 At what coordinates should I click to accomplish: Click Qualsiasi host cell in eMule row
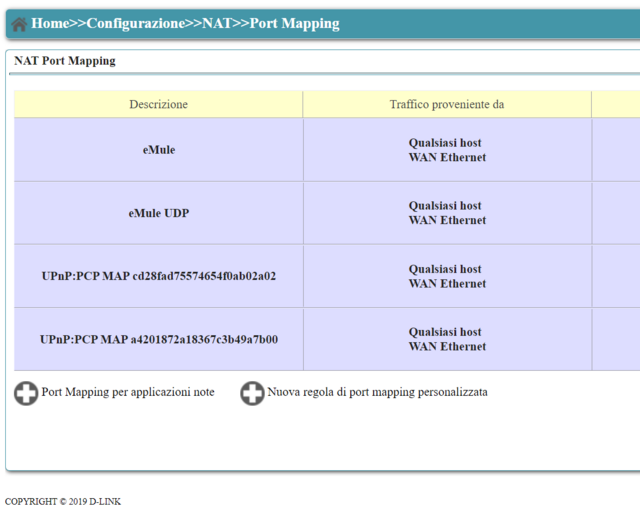click(x=445, y=143)
